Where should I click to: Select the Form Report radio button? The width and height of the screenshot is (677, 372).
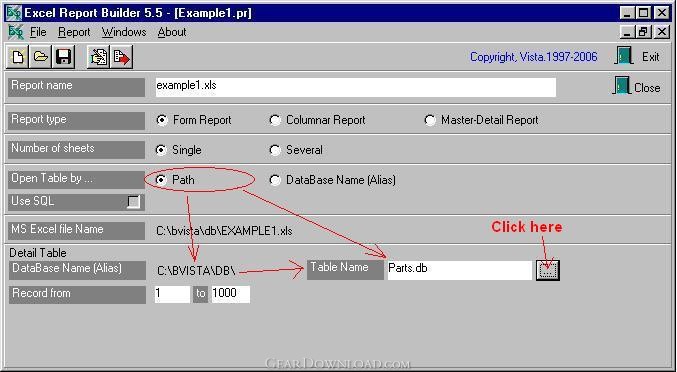point(162,120)
